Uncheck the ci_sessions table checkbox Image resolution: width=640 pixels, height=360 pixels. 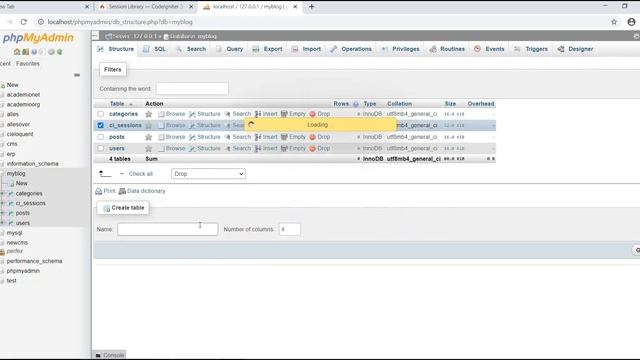100,125
